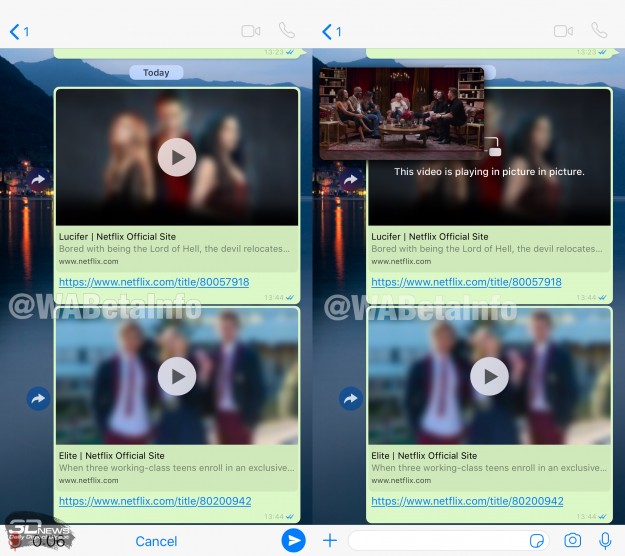This screenshot has height=556, width=625.
Task: Tap the plus attachment icon
Action: point(330,540)
